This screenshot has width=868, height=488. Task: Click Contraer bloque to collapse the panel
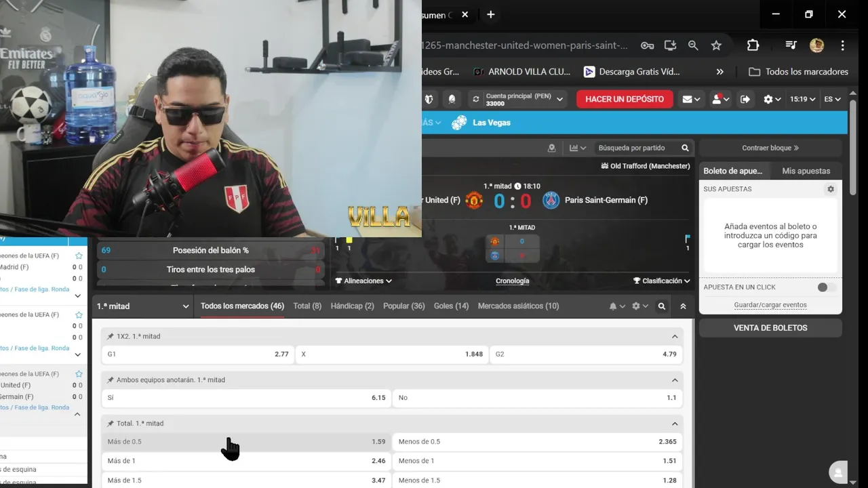pos(770,148)
